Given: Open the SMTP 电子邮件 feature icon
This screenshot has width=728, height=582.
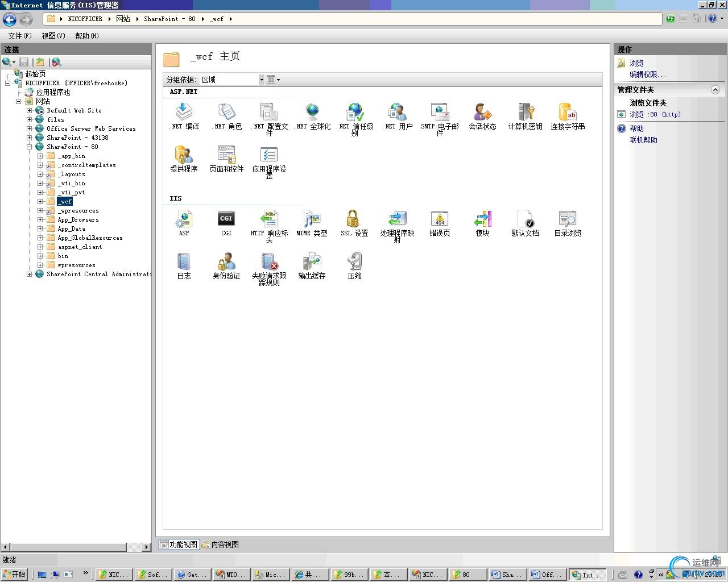Looking at the screenshot, I should (440, 119).
